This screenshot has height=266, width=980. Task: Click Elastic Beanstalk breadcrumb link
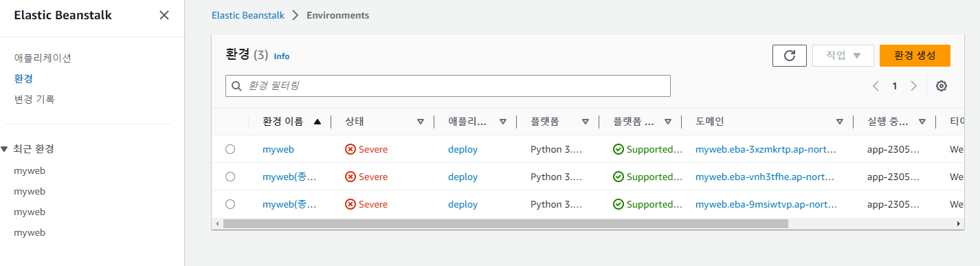pyautogui.click(x=247, y=15)
